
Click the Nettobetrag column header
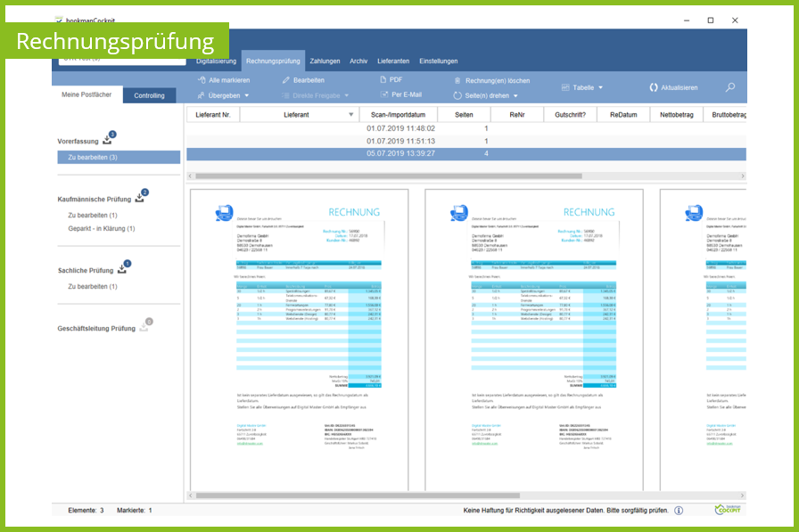(x=676, y=115)
